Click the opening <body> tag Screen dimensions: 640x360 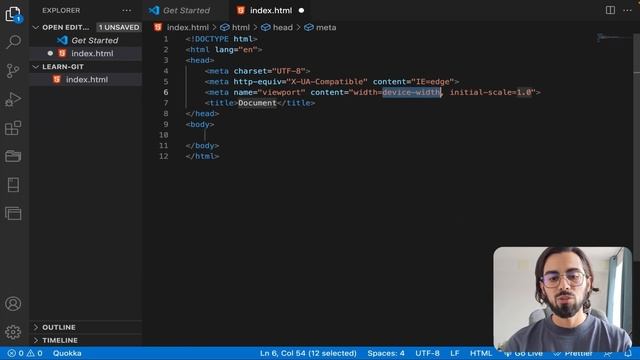point(200,124)
